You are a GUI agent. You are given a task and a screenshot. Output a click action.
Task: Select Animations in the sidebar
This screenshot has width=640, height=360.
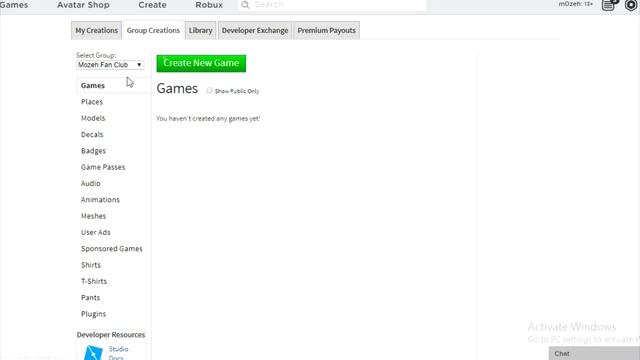pos(100,200)
